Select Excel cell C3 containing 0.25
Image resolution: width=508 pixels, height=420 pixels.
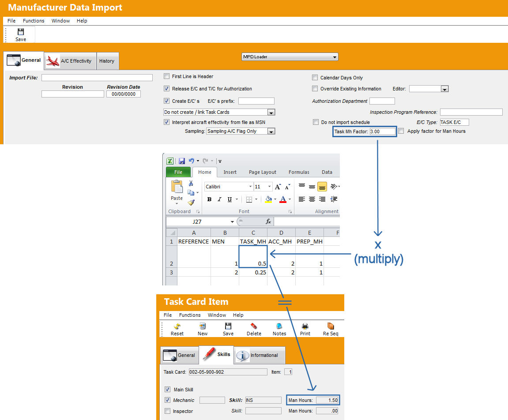pyautogui.click(x=253, y=272)
